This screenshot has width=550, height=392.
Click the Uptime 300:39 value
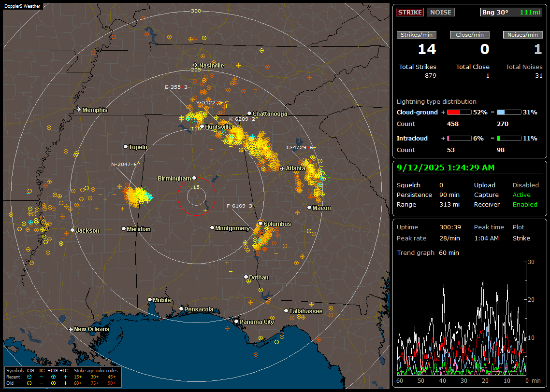coord(450,227)
